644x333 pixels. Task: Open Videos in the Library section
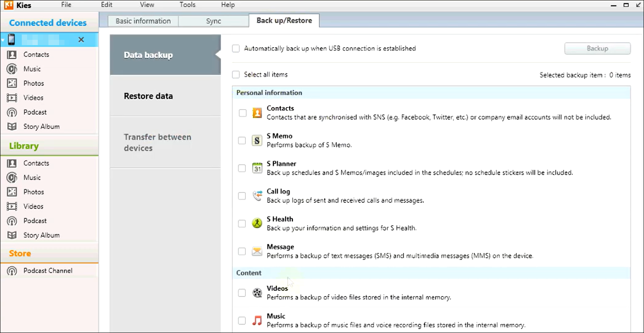(33, 206)
